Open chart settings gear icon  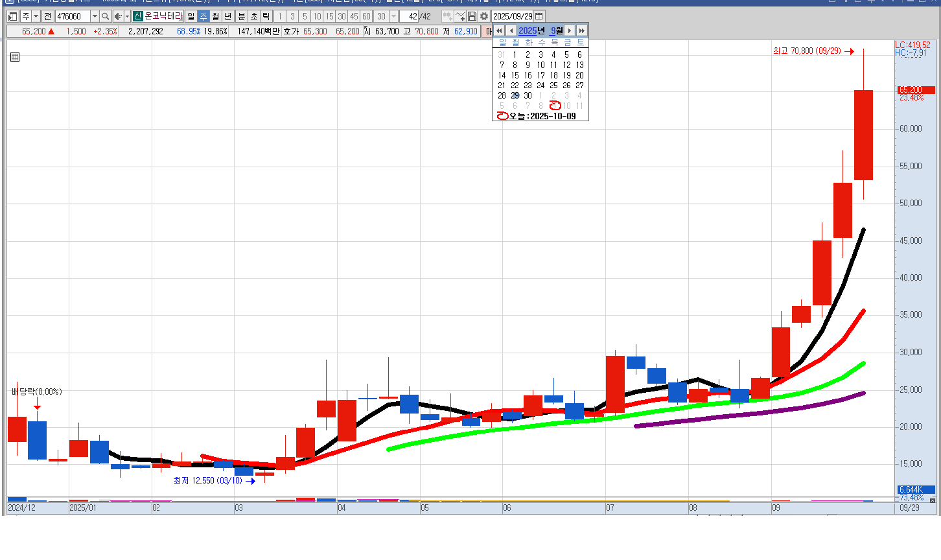point(484,16)
